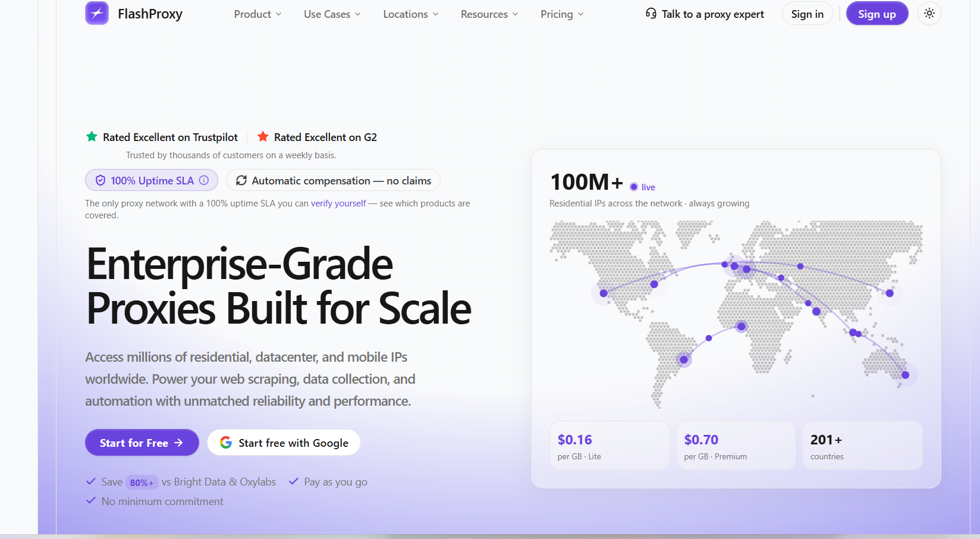The width and height of the screenshot is (980, 539).
Task: Follow the verify yourself link
Action: point(338,203)
